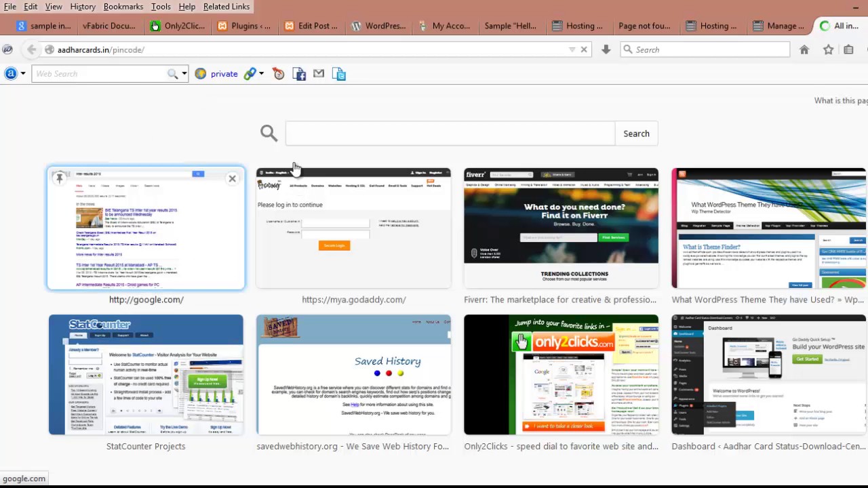Open the Only2Clicks thumbnail tile
868x488 pixels.
[x=561, y=375]
